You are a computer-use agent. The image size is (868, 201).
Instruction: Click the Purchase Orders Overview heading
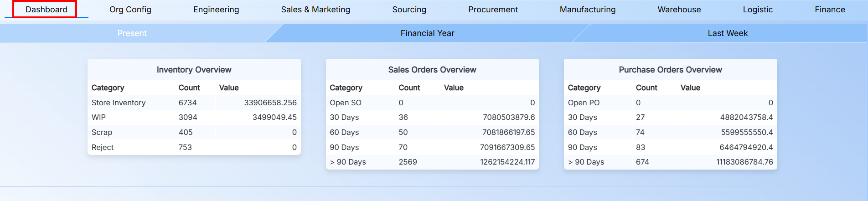tap(670, 70)
